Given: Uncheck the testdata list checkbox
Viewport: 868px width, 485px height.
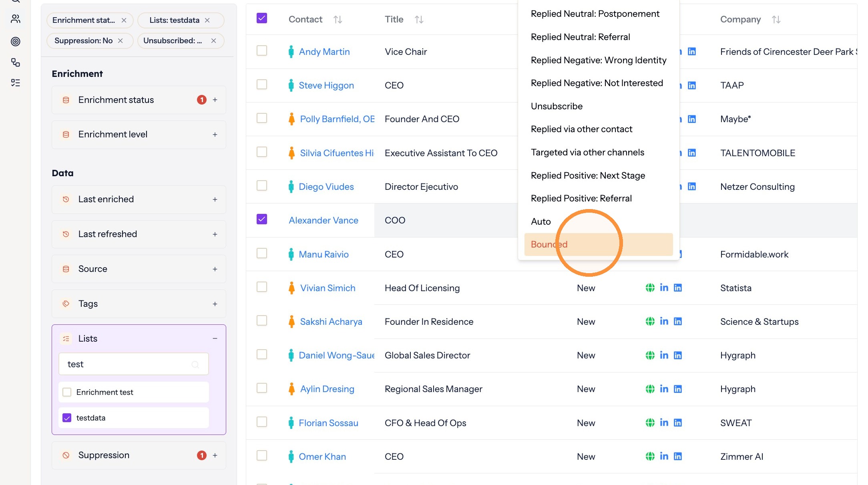Looking at the screenshot, I should pyautogui.click(x=67, y=418).
